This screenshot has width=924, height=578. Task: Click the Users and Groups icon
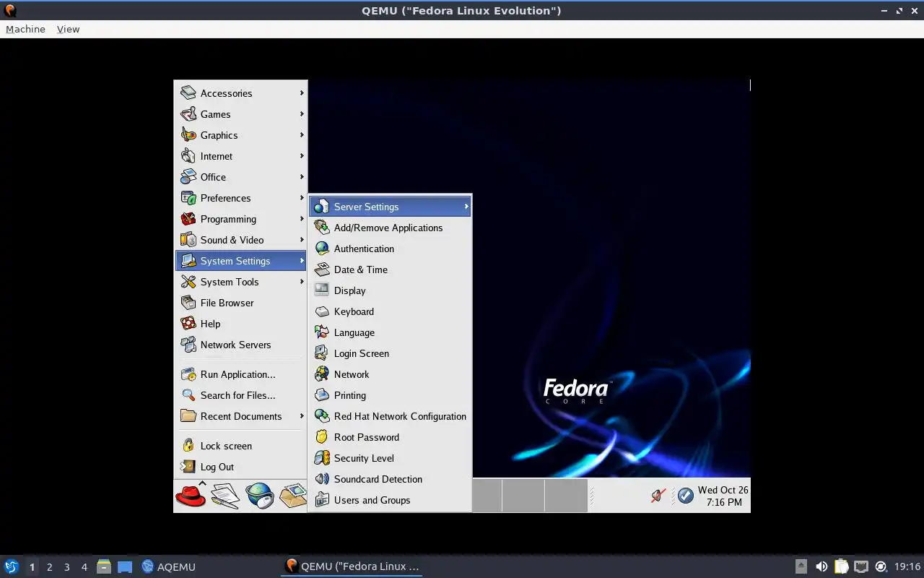[x=322, y=500]
